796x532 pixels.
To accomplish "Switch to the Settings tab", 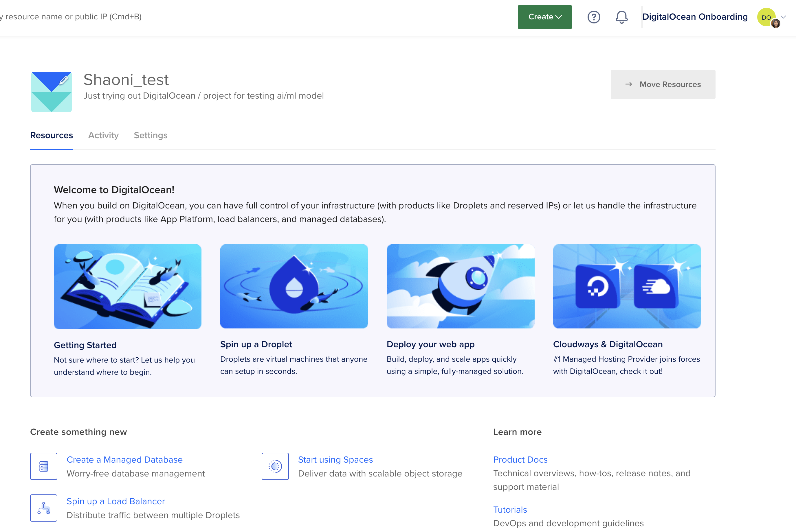I will (151, 135).
